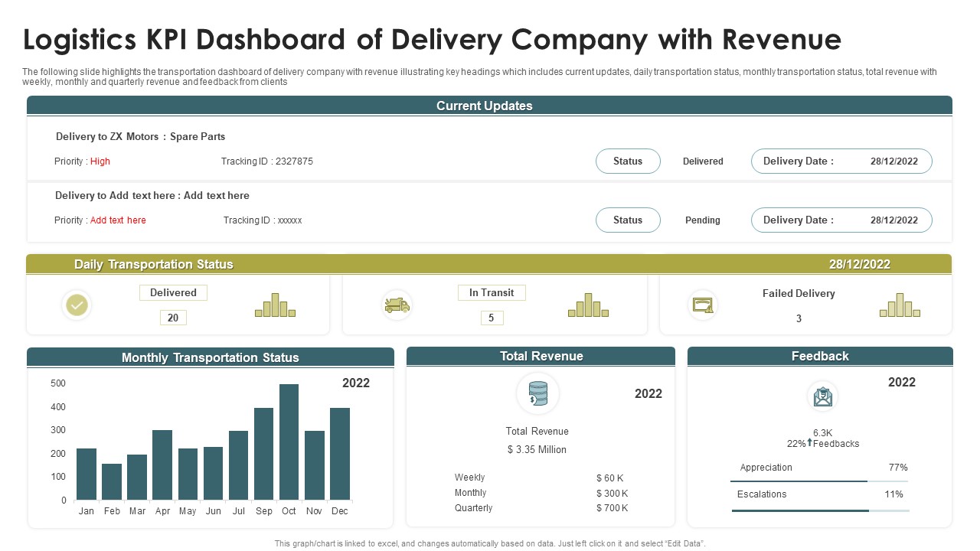
Task: Click the Jul bar in the monthly chart
Action: [x=238, y=465]
